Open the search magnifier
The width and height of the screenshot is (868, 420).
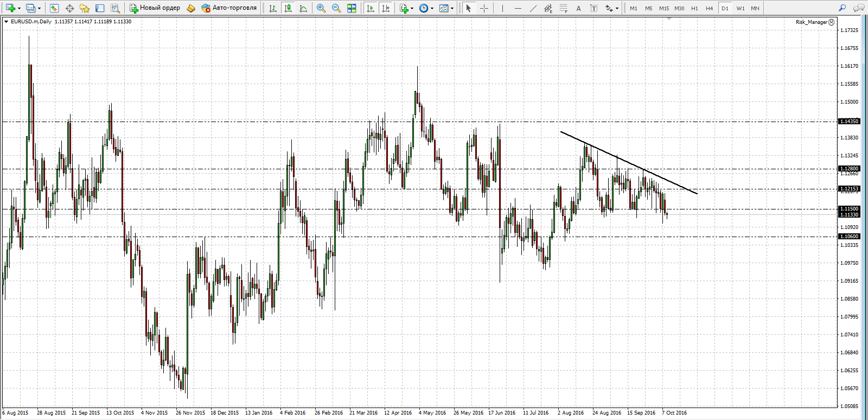tap(842, 8)
